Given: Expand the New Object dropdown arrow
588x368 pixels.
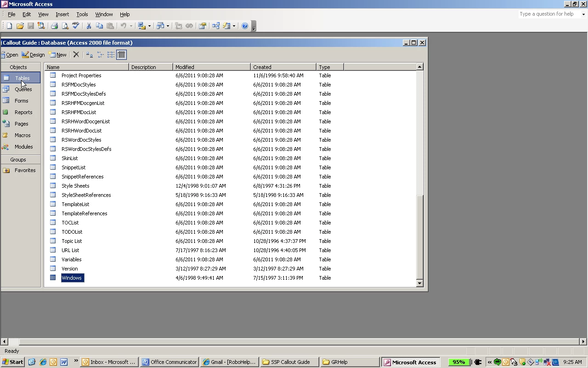Looking at the screenshot, I should click(234, 26).
